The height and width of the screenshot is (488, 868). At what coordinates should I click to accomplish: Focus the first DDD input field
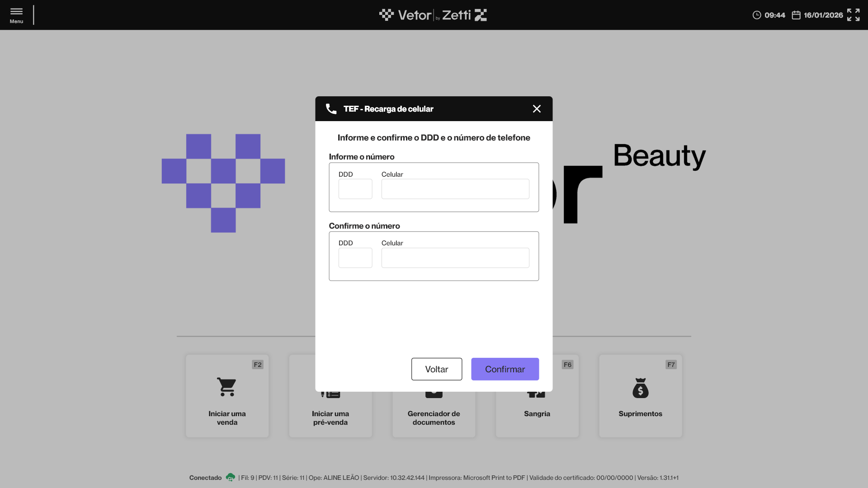(x=355, y=189)
